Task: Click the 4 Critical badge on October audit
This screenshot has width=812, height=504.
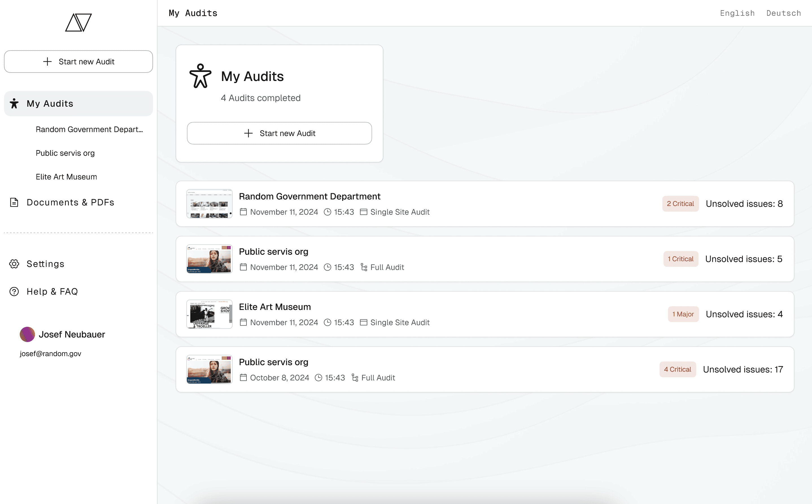Action: (677, 369)
